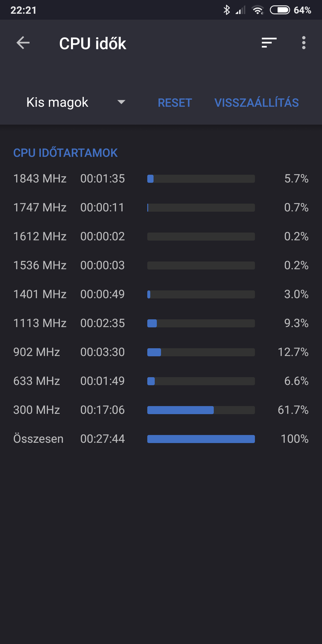Expand the Kis magok dropdown arrow
This screenshot has height=644, width=322.
click(121, 102)
